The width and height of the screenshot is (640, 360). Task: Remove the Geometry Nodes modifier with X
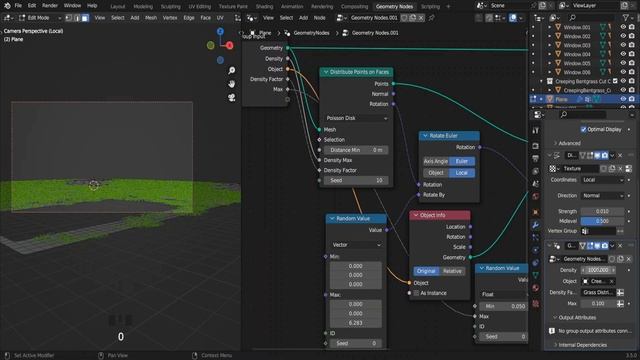tap(620, 246)
